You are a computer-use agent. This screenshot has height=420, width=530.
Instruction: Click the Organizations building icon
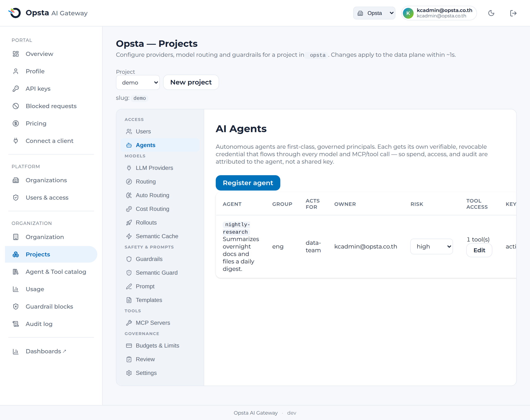pos(16,180)
